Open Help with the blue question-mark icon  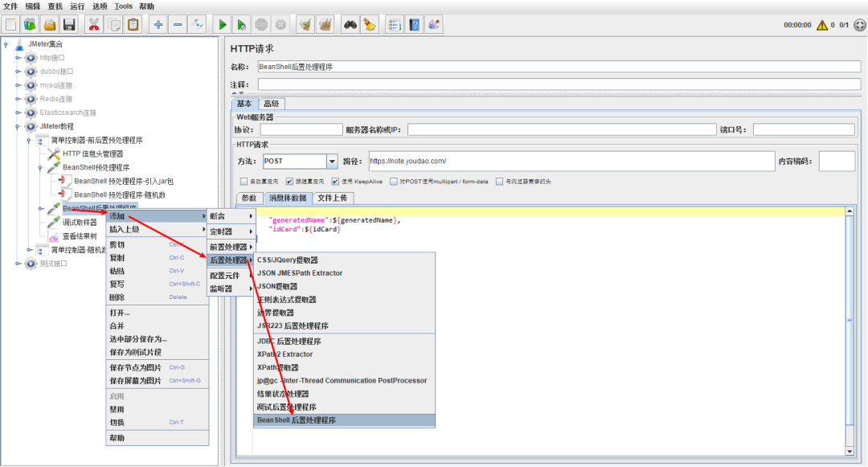coord(414,24)
